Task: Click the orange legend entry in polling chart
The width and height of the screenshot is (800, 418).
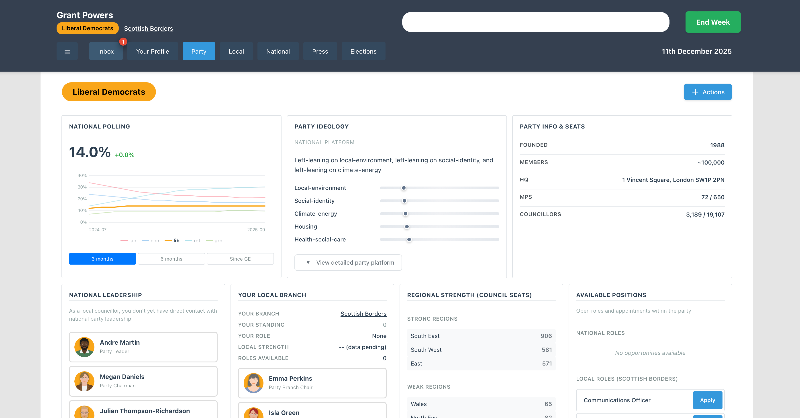Action: (x=172, y=240)
